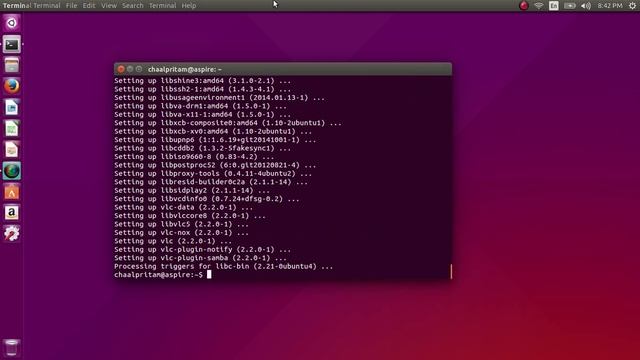Open the battery status indicator
Screen dimensions: 640x360
point(570,6)
